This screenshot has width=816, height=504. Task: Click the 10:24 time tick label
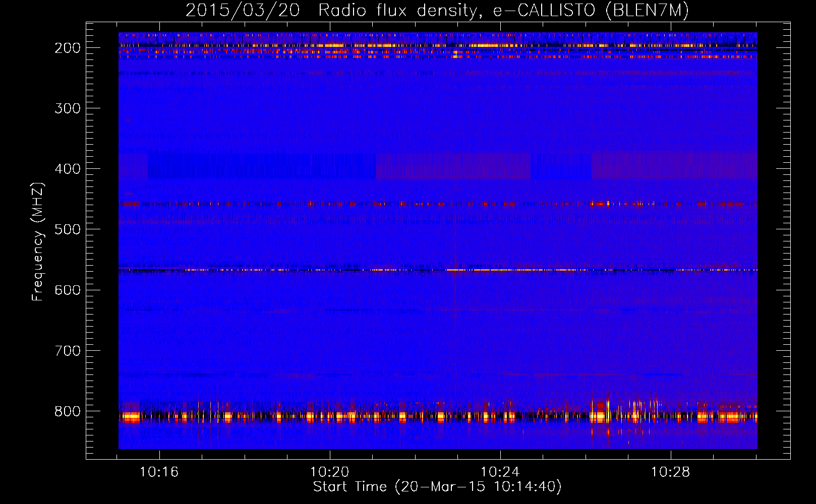(x=500, y=472)
